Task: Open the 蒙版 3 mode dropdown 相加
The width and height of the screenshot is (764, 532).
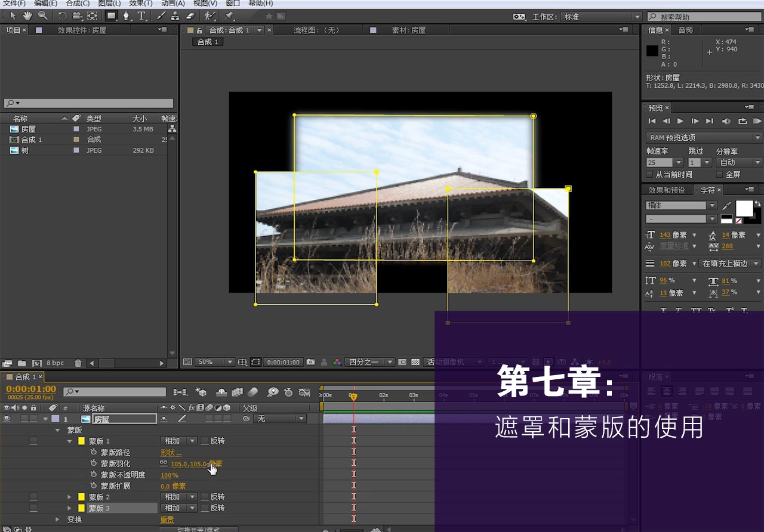Action: click(x=178, y=508)
